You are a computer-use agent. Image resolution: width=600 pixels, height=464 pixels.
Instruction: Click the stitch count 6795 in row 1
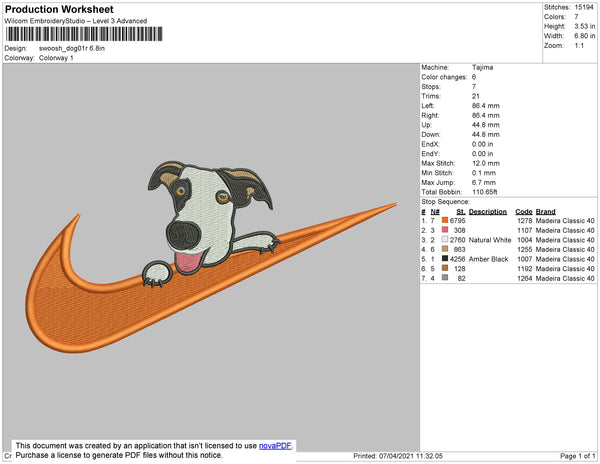[x=458, y=221]
